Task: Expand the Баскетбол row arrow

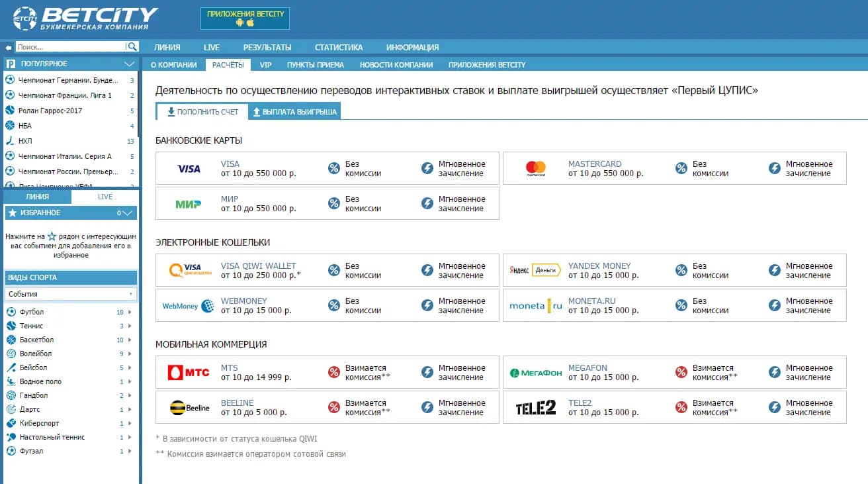Action: [130, 340]
